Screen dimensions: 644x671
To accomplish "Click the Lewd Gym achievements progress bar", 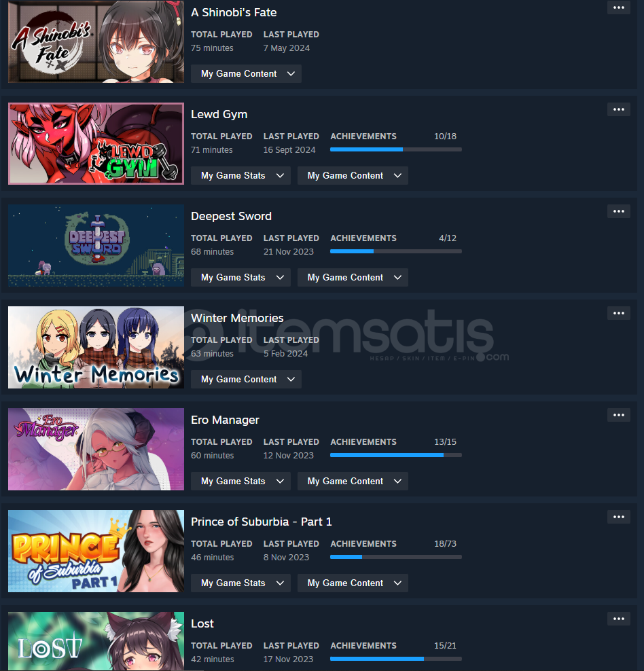I will (396, 150).
